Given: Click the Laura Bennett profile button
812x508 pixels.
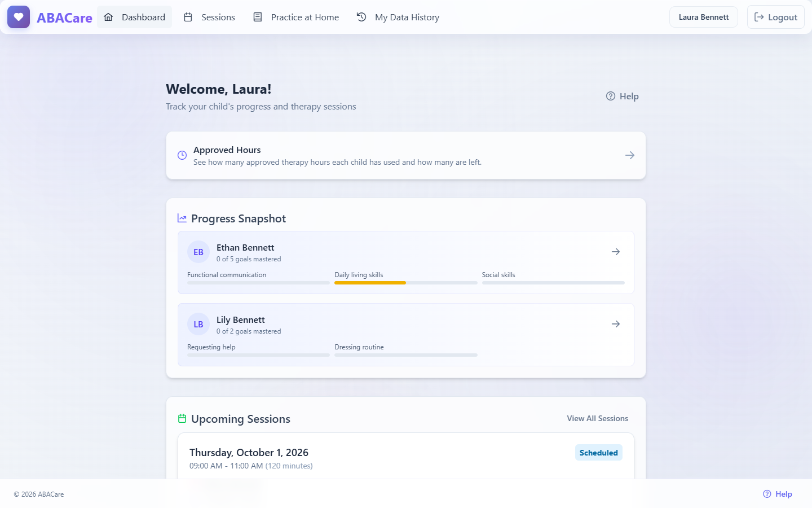Looking at the screenshot, I should coord(704,17).
